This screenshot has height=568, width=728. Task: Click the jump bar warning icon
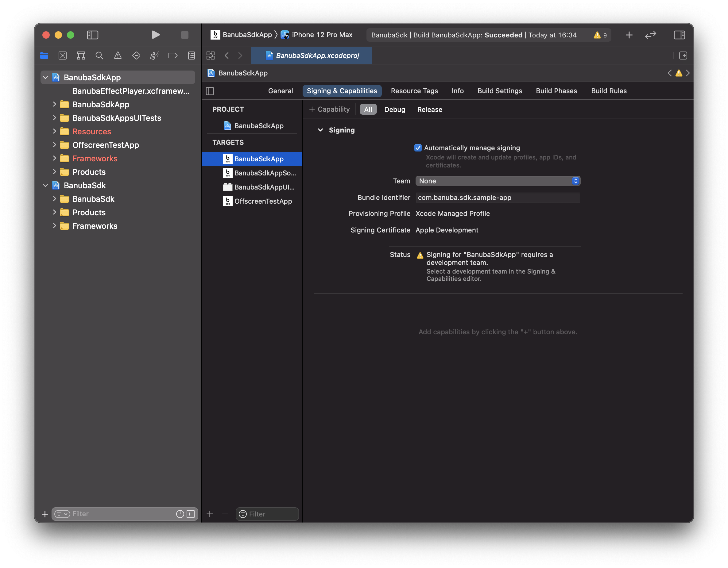coord(679,73)
